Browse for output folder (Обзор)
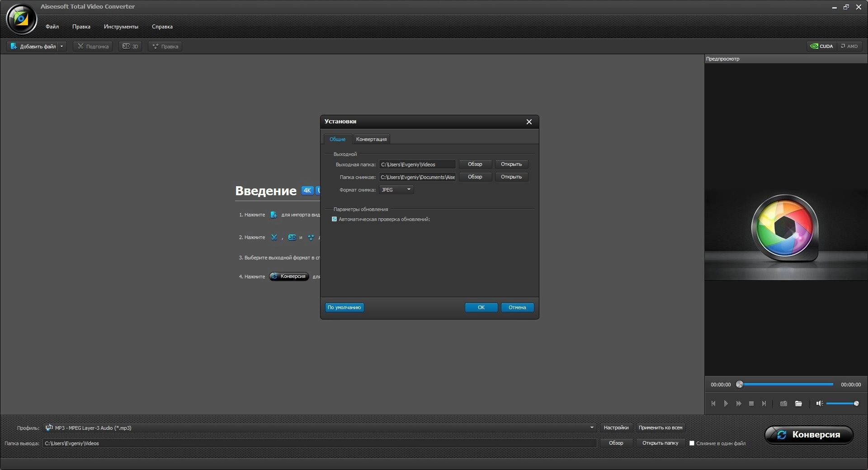This screenshot has height=470, width=868. 475,164
